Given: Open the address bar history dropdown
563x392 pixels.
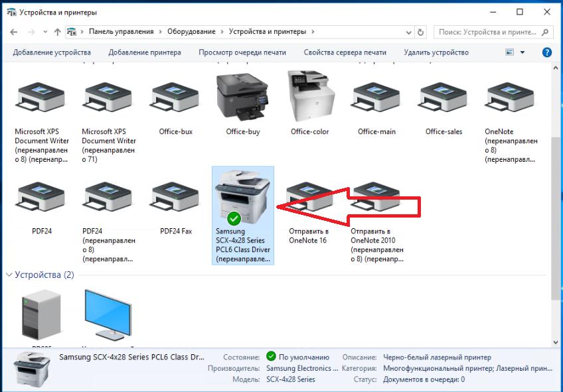Looking at the screenshot, I should 408,33.
